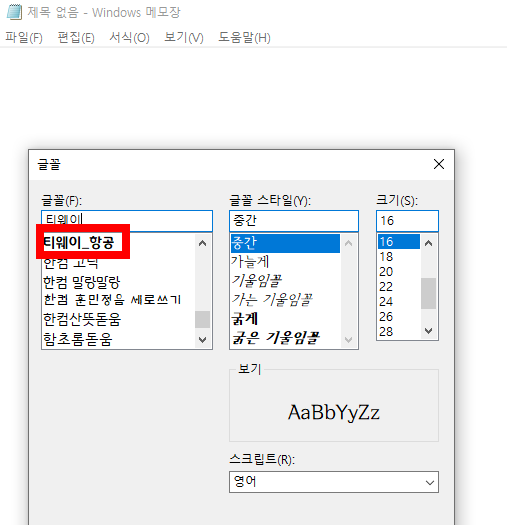
Task: Select 굵은 기울임꼴 font style
Action: pyautogui.click(x=276, y=338)
